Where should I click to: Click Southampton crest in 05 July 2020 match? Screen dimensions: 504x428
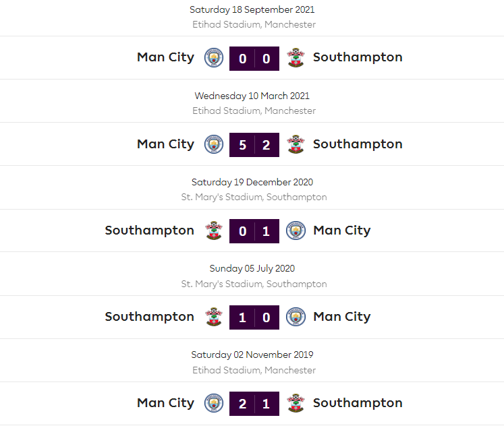point(214,317)
